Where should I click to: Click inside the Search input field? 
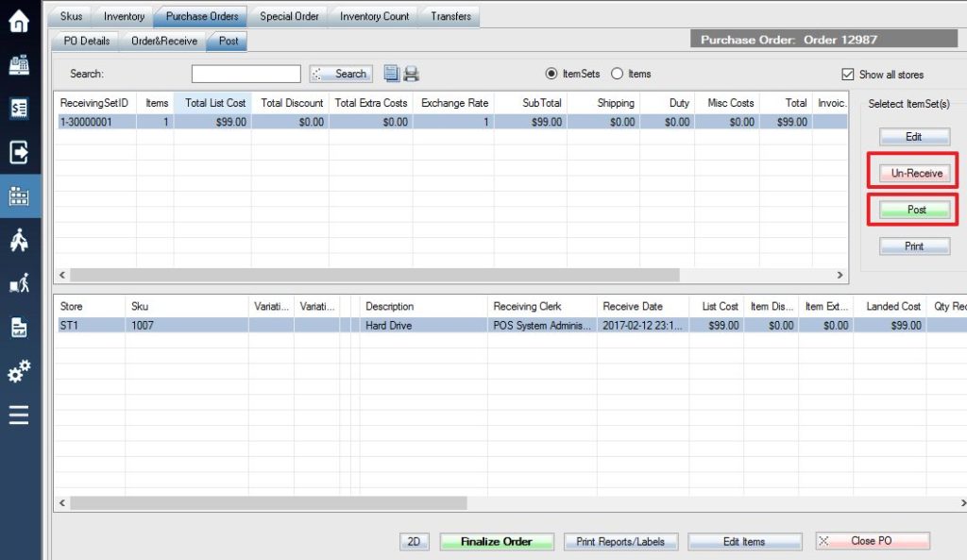click(x=247, y=73)
